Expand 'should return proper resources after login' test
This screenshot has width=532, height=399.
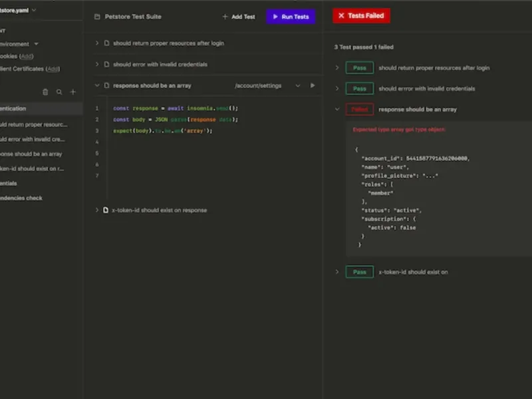click(97, 43)
